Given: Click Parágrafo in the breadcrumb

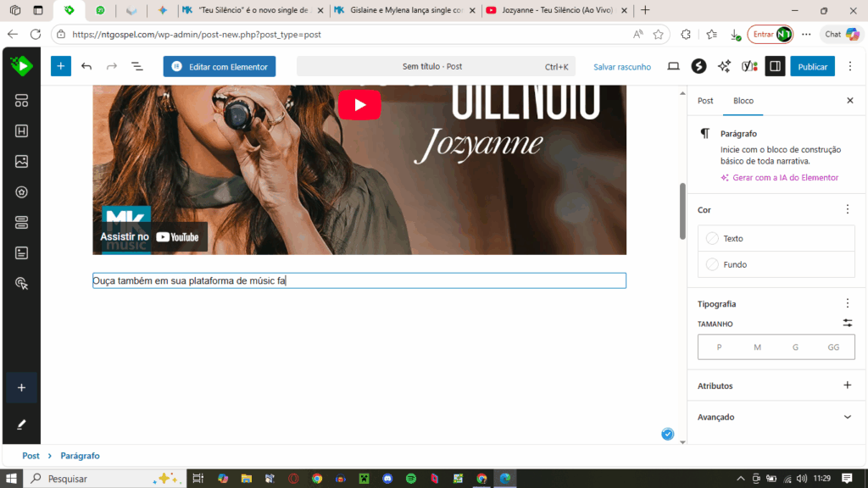Looking at the screenshot, I should tap(80, 456).
